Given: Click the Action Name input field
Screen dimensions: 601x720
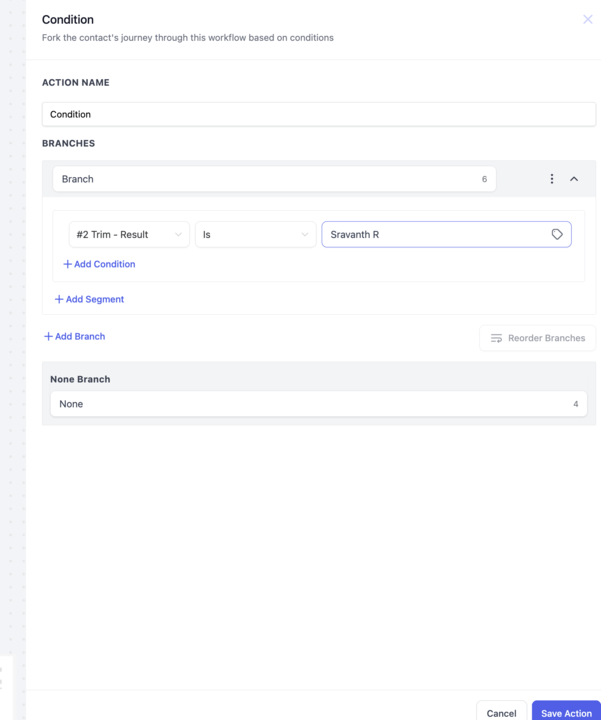Looking at the screenshot, I should 319,114.
